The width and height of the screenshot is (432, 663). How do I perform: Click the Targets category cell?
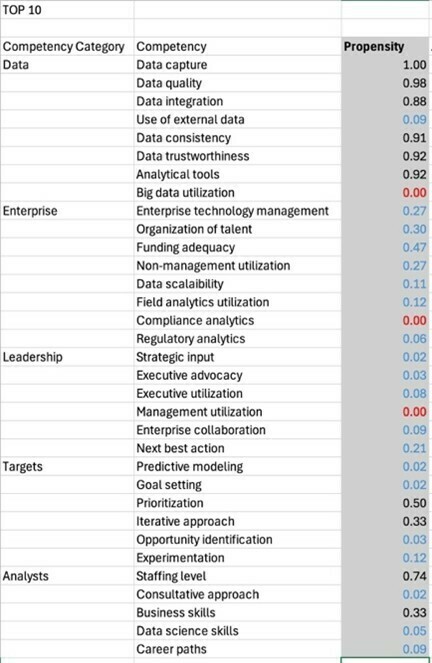(67, 466)
